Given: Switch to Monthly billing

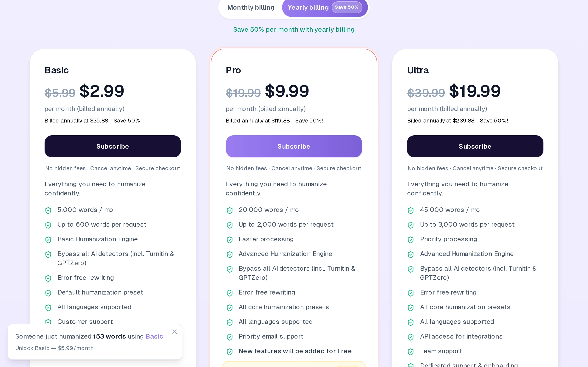Looking at the screenshot, I should tap(251, 7).
